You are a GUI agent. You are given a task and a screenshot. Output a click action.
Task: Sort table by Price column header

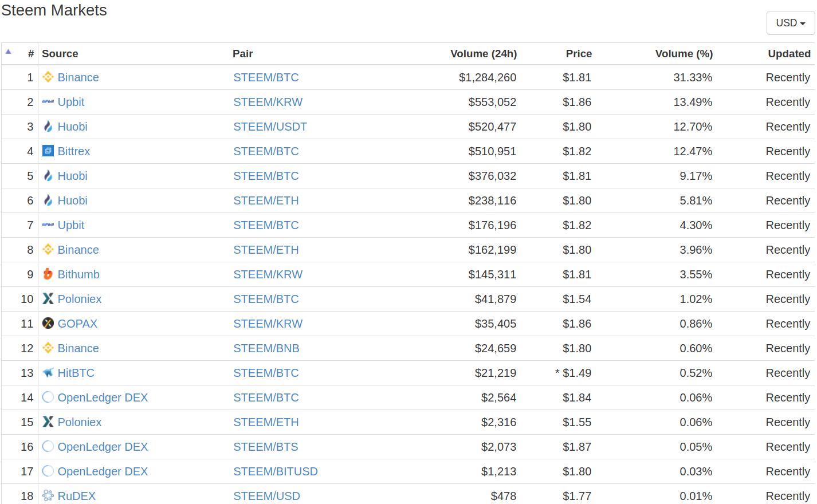tap(579, 54)
